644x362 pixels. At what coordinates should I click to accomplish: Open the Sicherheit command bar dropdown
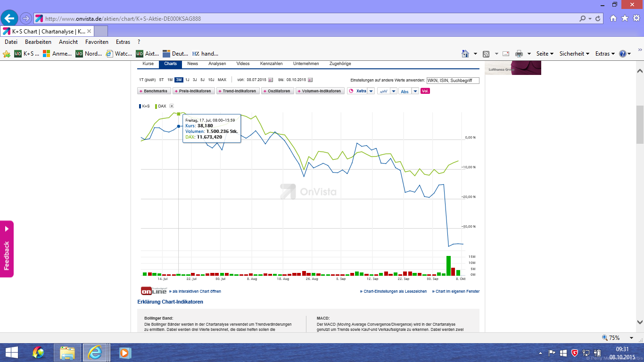coord(574,54)
